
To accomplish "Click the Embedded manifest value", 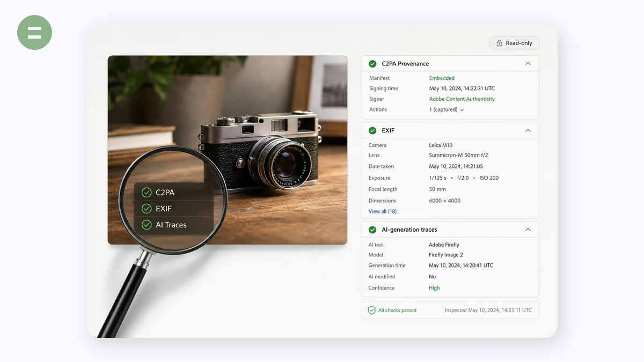I will [x=442, y=78].
